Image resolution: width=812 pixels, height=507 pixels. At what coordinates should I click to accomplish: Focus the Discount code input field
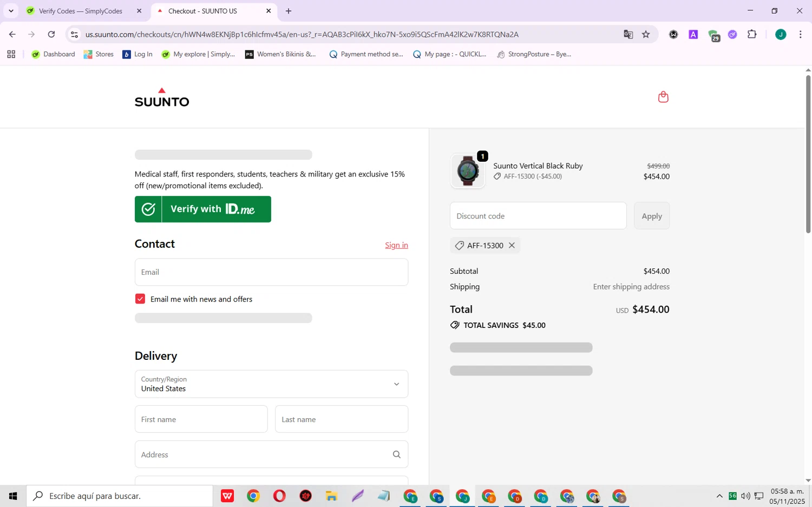point(538,216)
